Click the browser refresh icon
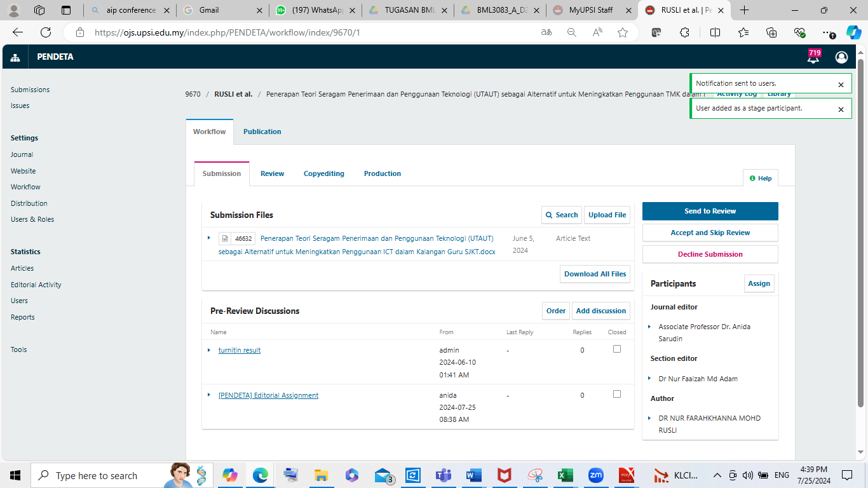The height and width of the screenshot is (488, 868). (46, 32)
